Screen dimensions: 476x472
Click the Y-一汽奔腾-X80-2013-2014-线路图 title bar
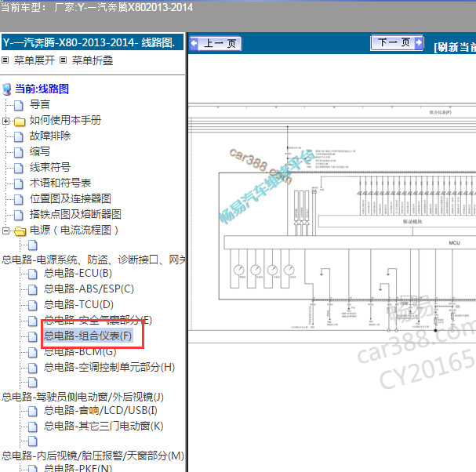93,42
